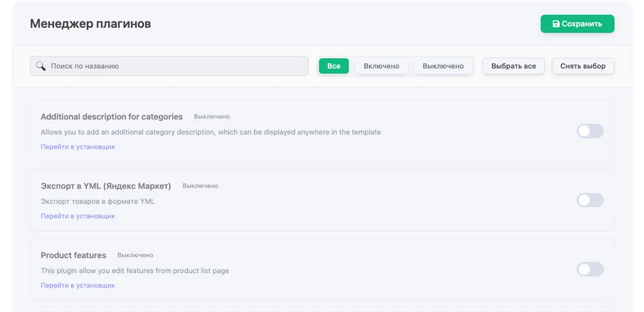Click the 'Экспорт в YML (Яндекс Маркет)' title
This screenshot has width=644, height=312.
pos(106,186)
